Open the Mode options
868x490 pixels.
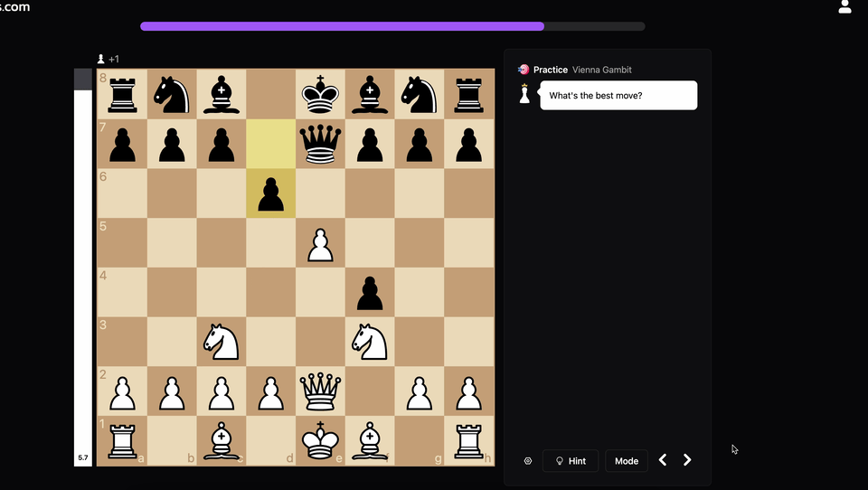tap(627, 461)
